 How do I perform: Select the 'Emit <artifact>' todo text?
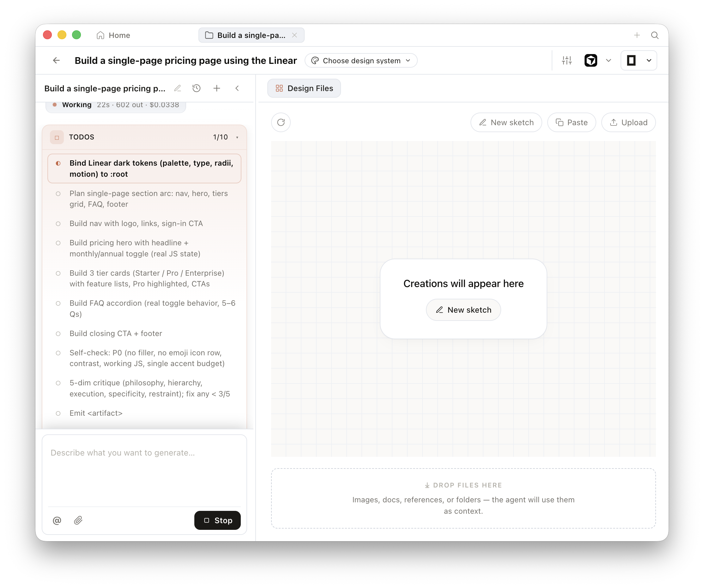(96, 413)
